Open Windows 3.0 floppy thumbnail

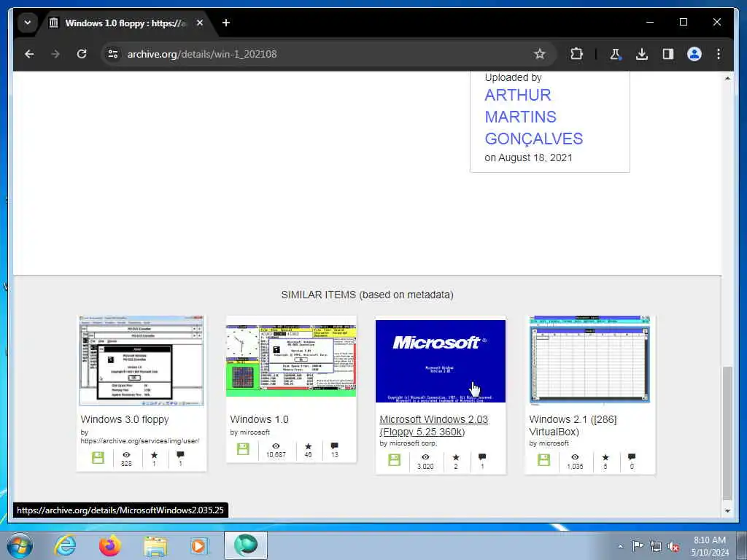142,360
